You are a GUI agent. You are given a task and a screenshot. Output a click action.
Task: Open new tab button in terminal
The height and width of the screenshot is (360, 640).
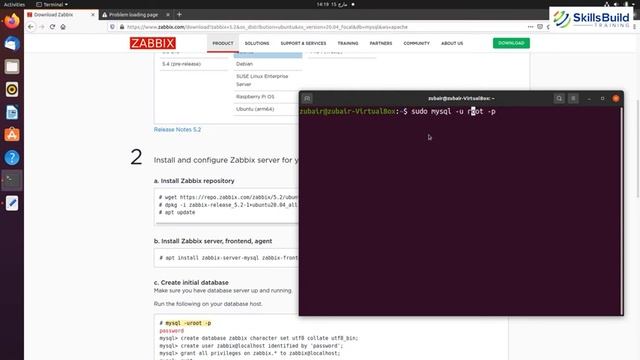pos(307,98)
